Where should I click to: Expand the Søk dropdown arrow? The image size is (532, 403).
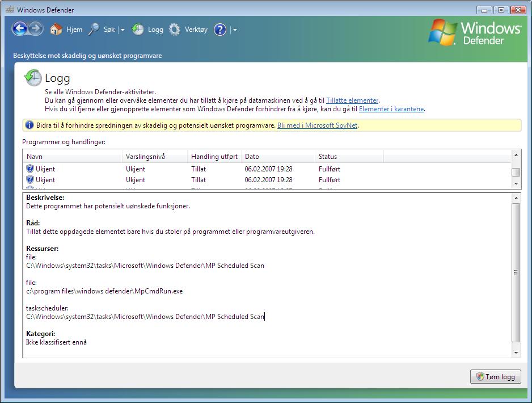click(x=123, y=30)
